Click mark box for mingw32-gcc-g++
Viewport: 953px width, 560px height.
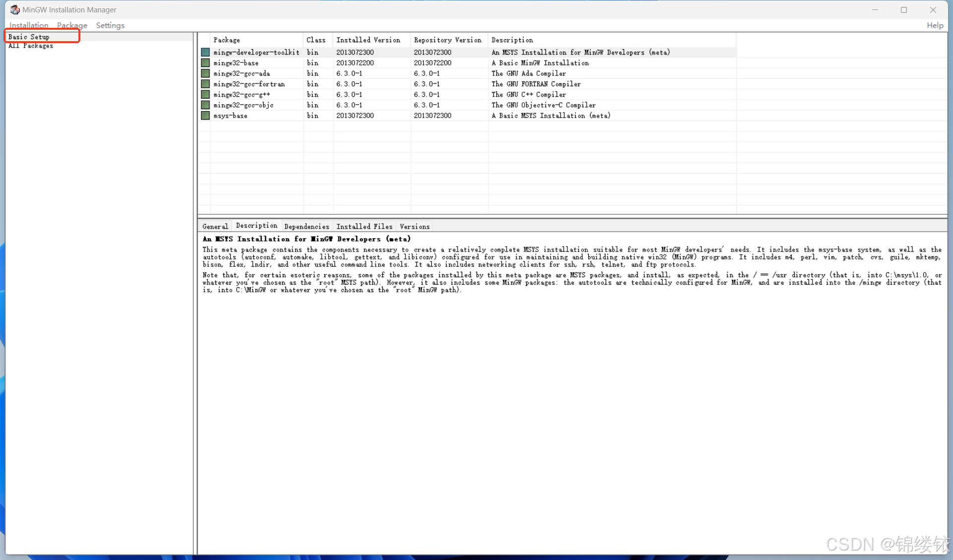[205, 94]
